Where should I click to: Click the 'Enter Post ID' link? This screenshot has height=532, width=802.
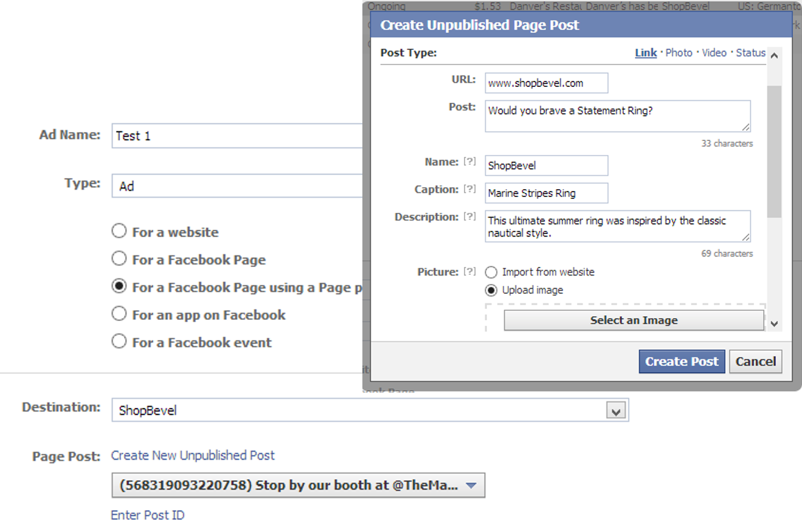(x=147, y=515)
